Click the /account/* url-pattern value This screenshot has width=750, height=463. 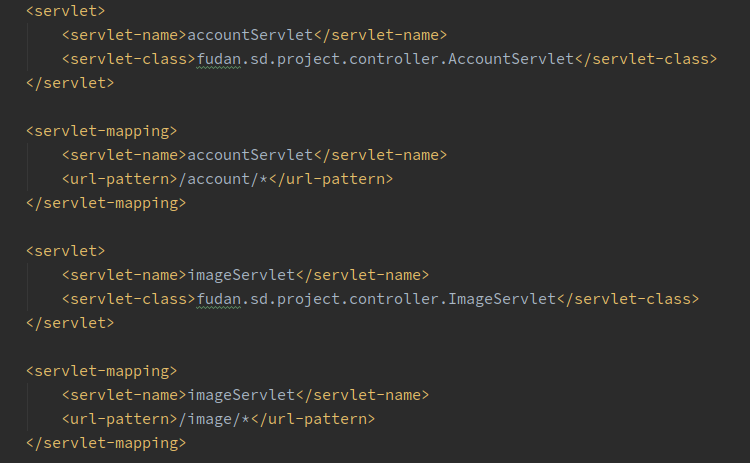pyautogui.click(x=223, y=179)
